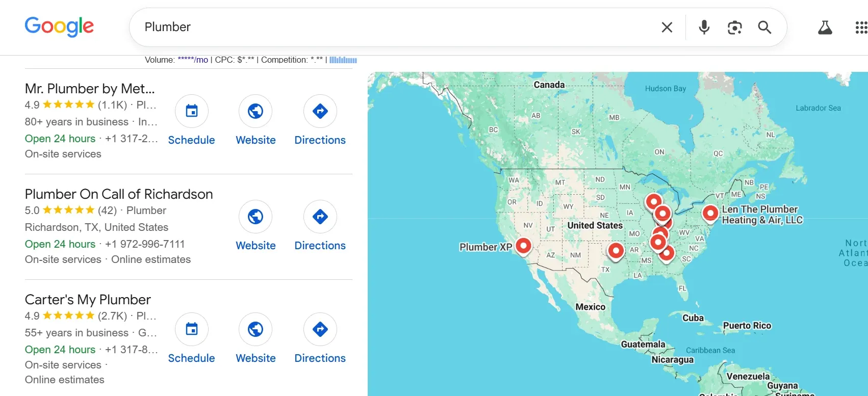Screen dimensions: 868x396
Task: Open Website globe for Carter's My Plumber
Action: (256, 329)
